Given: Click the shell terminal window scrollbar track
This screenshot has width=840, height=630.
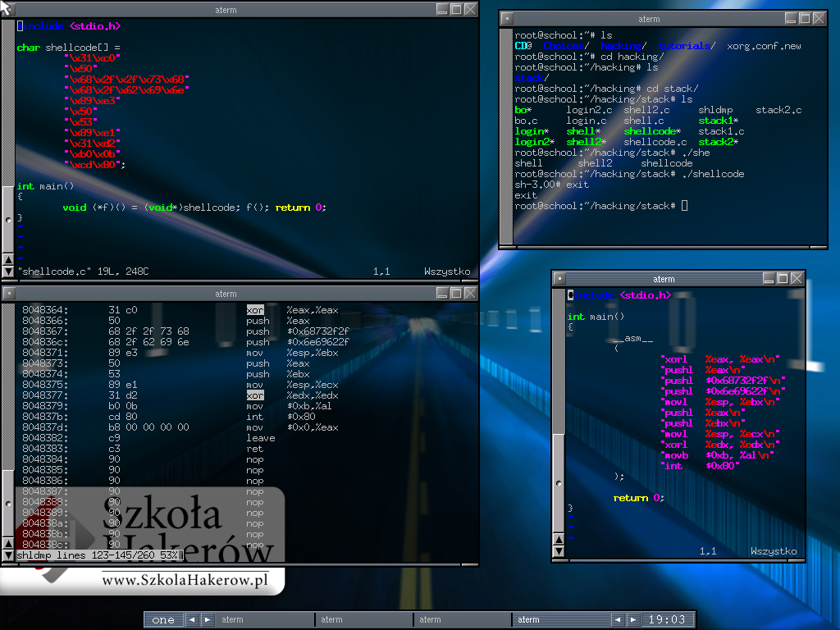Looking at the screenshot, I should click(506, 137).
